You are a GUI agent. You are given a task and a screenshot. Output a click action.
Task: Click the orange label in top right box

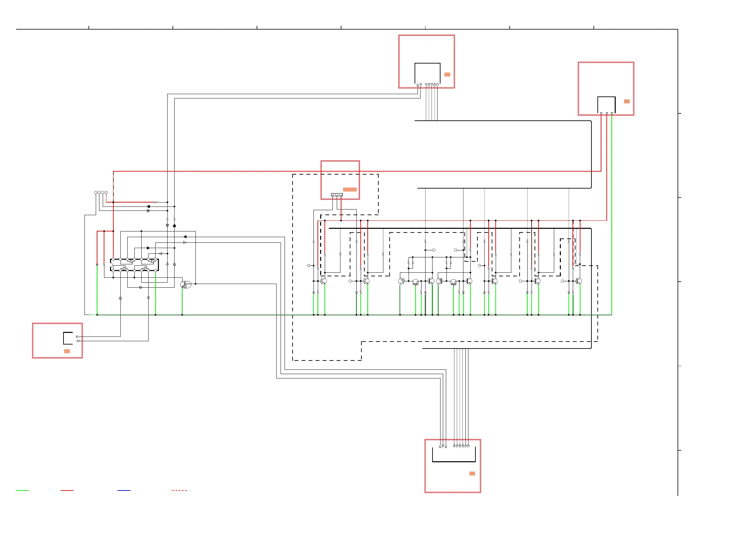pos(627,101)
